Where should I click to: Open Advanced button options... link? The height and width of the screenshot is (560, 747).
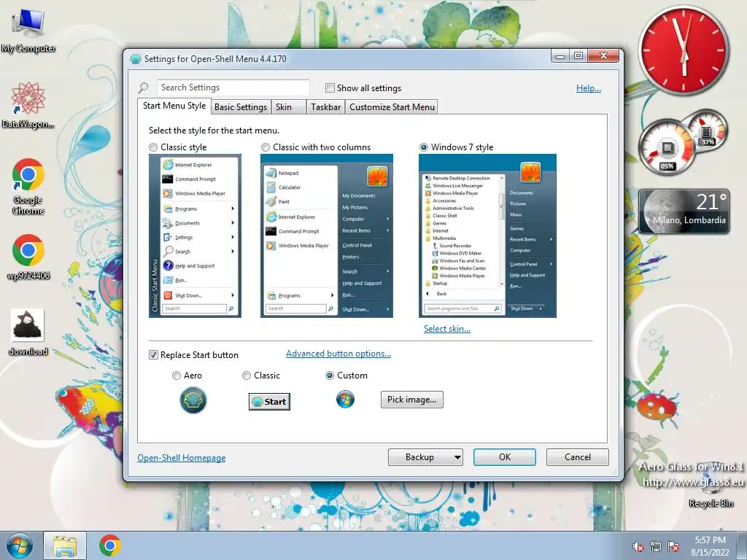(x=338, y=354)
